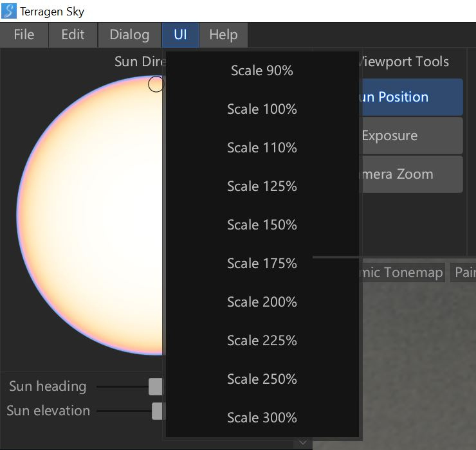The image size is (476, 450).
Task: Open the Dialog menu
Action: tap(130, 35)
